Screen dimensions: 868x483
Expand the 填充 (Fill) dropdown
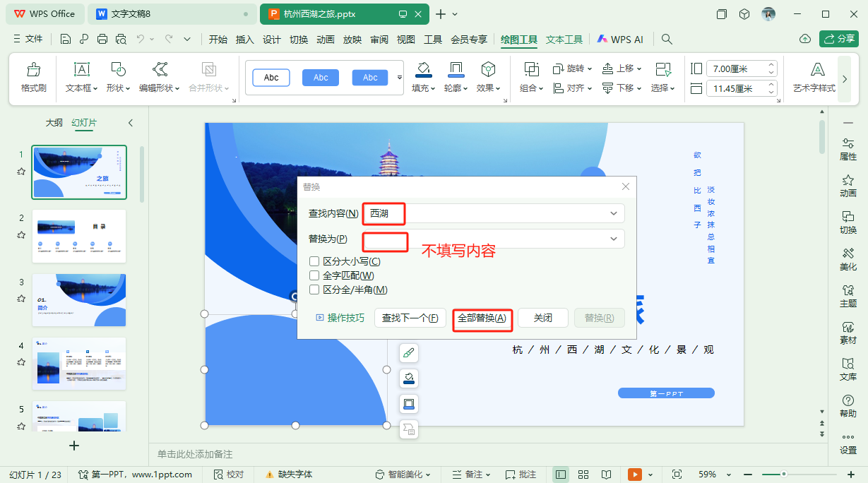[434, 88]
